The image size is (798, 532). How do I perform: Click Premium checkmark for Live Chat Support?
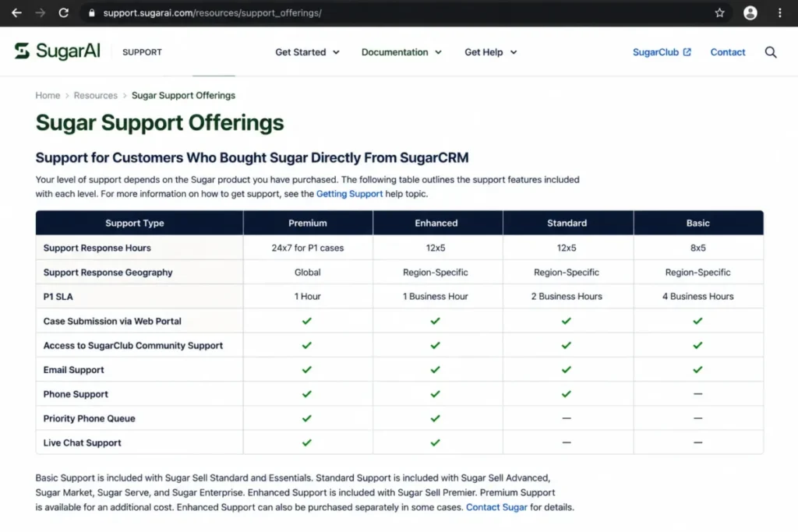307,442
